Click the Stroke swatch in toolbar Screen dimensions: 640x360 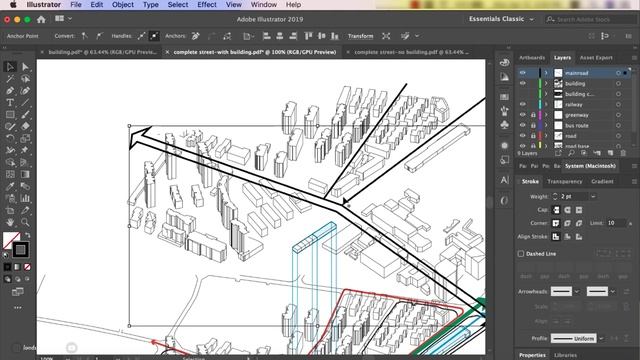[x=20, y=250]
